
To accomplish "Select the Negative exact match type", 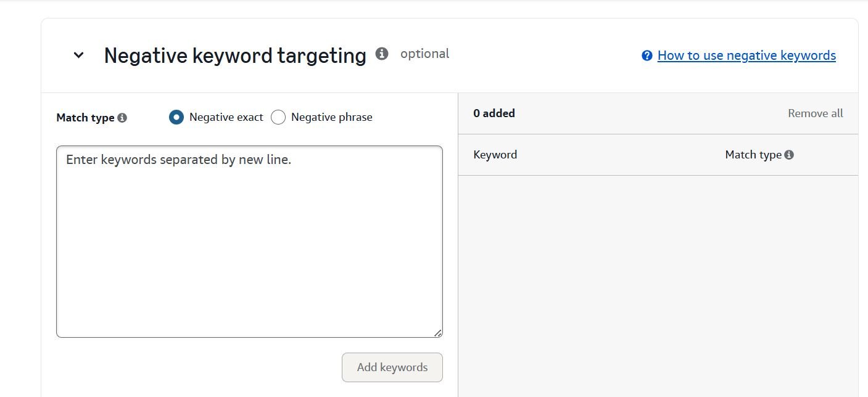I will [175, 117].
